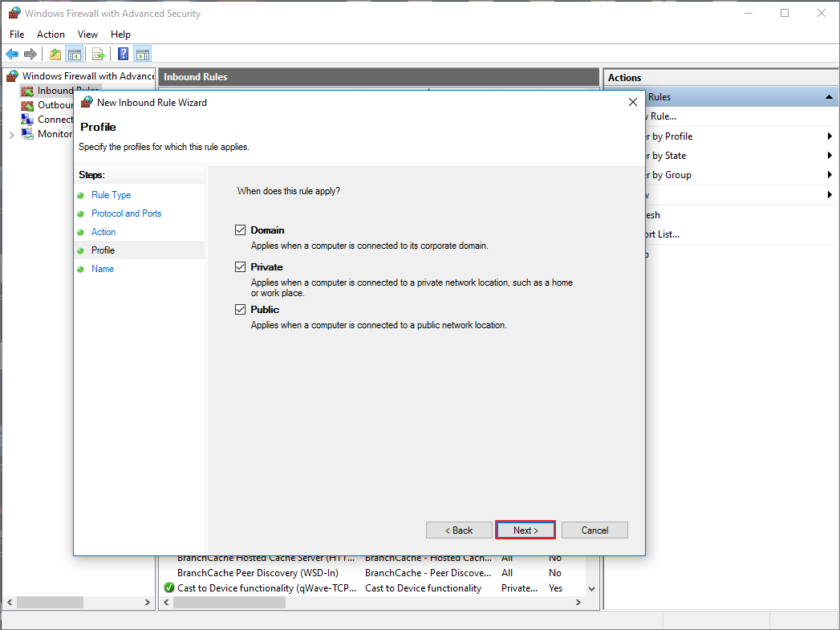Click the Back button in the wizard

[459, 530]
